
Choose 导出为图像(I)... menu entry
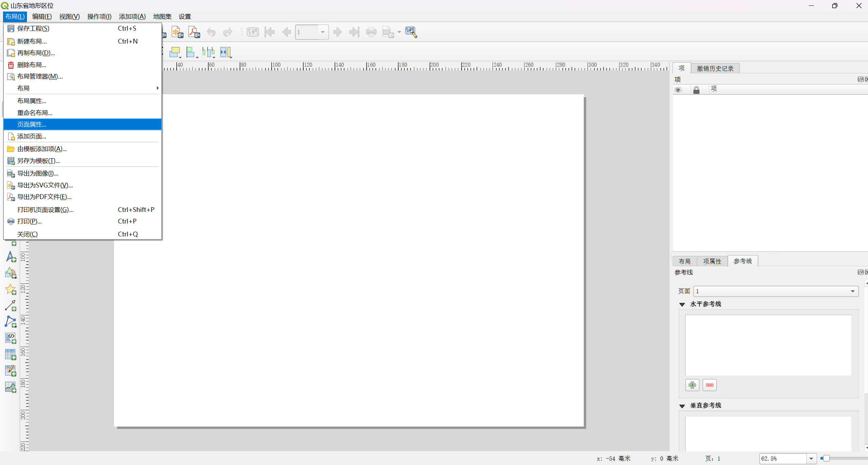coord(82,173)
